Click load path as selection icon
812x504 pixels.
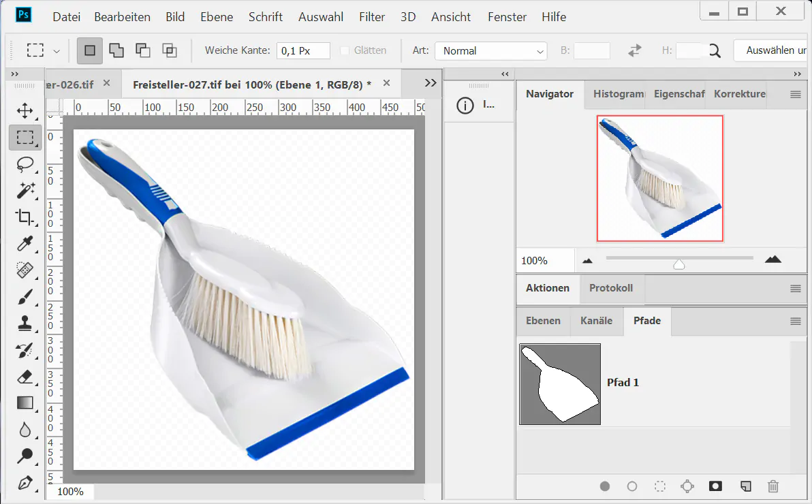coord(659,486)
